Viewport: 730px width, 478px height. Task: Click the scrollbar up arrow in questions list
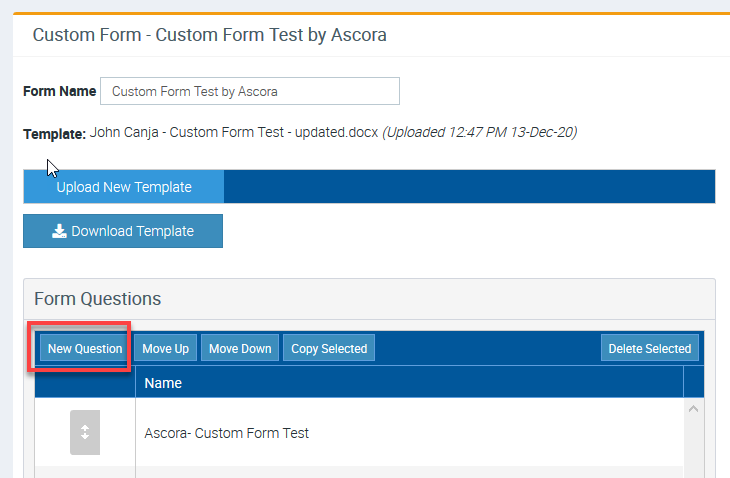pos(694,409)
